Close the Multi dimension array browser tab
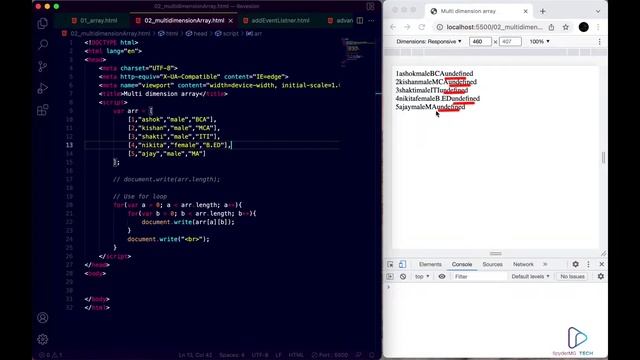Image resolution: width=640 pixels, height=360 pixels. (525, 11)
